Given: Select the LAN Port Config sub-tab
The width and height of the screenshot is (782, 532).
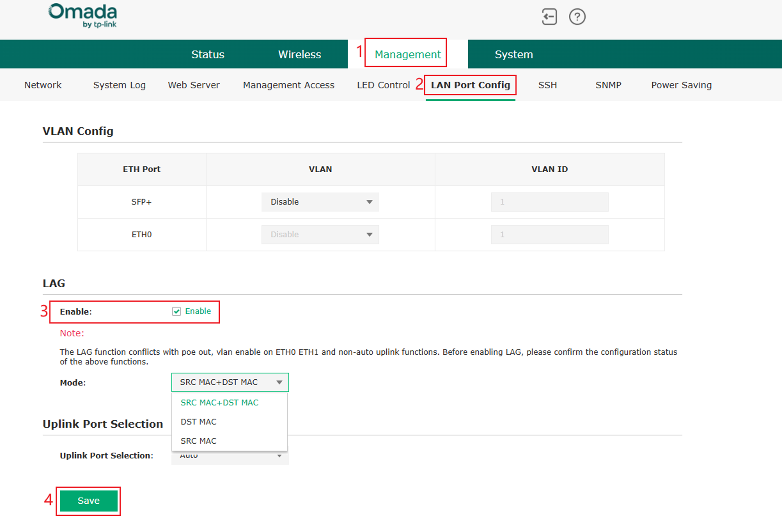Looking at the screenshot, I should (470, 85).
